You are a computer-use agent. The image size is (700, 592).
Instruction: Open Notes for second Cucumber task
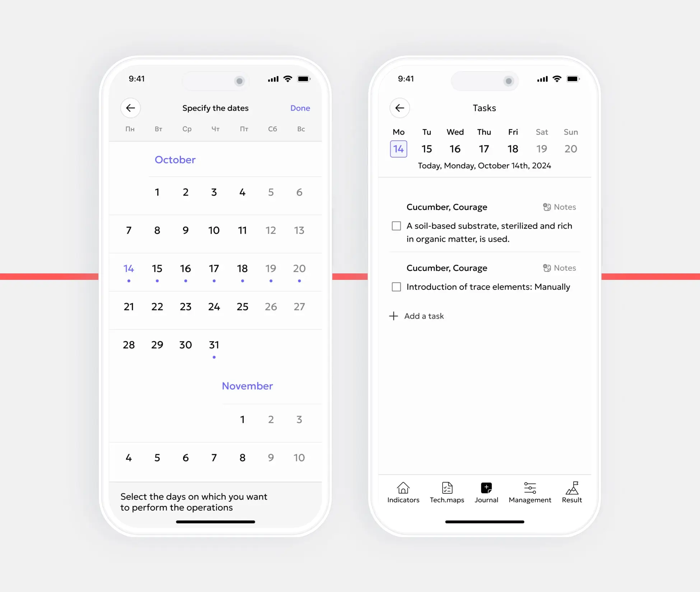click(x=558, y=268)
